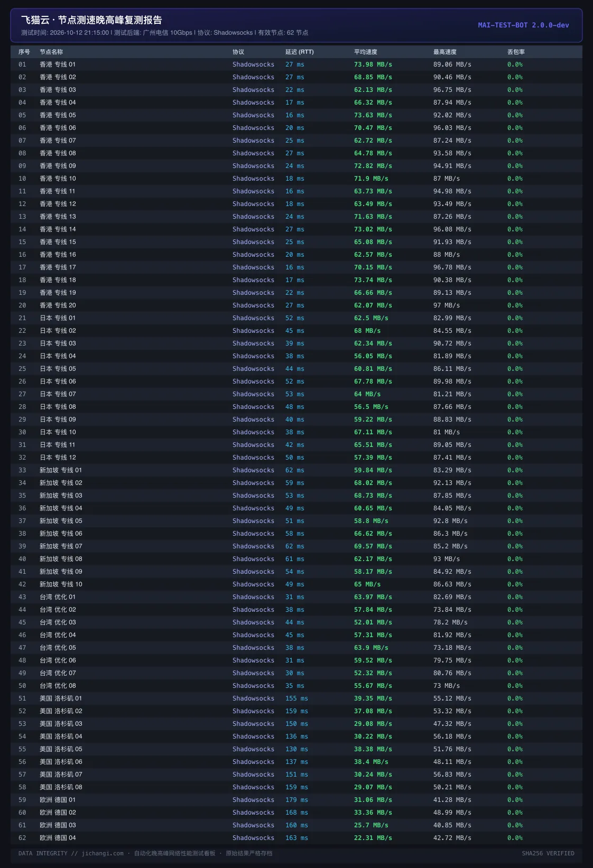Click the 节点名称 column header
Screen dimensions: 593x868
51,52
